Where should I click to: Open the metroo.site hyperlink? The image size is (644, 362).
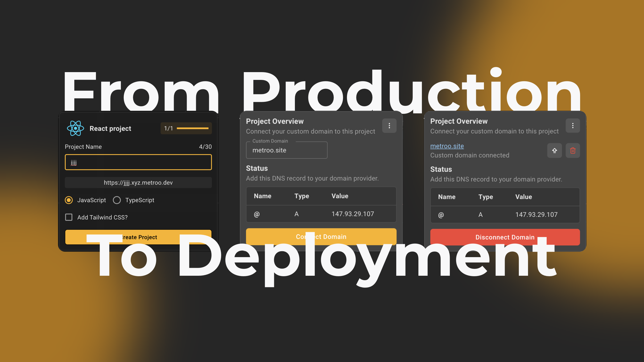pyautogui.click(x=447, y=146)
